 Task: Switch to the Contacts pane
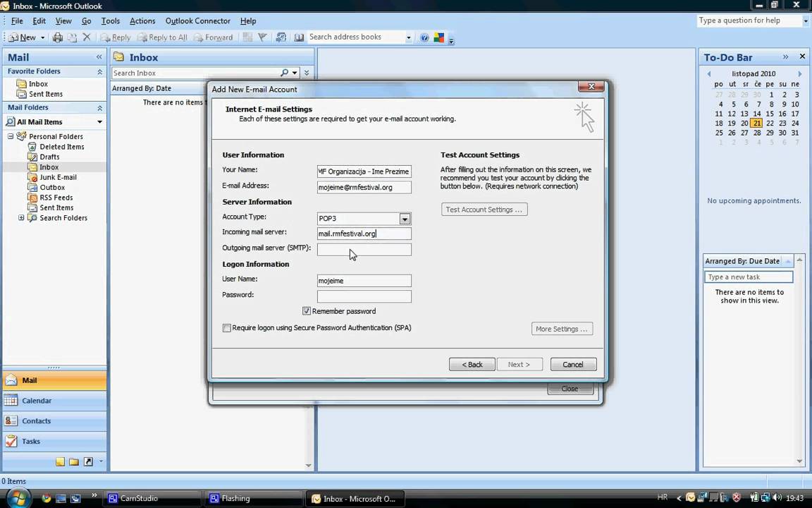click(x=54, y=421)
